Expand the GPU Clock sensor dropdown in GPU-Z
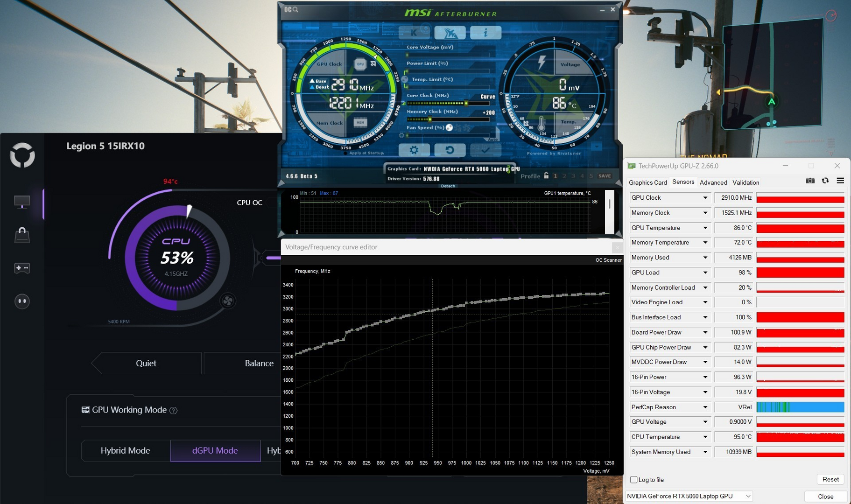 pos(705,198)
